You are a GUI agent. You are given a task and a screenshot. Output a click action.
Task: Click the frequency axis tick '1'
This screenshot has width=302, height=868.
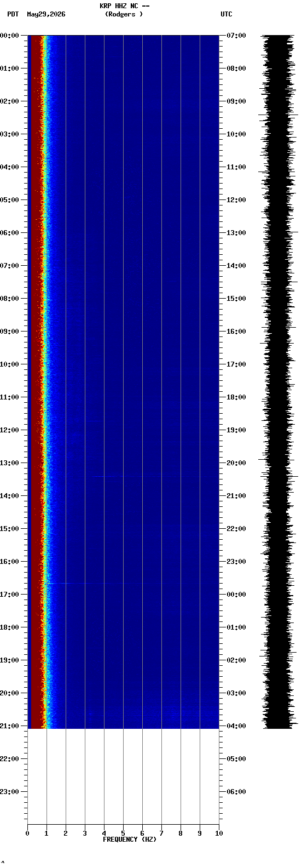[47, 833]
